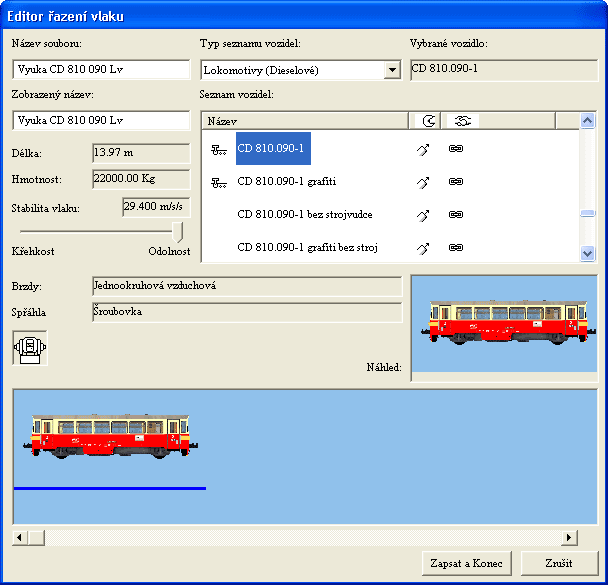The image size is (608, 585).
Task: Click the coupling icon in bez strojvudce row
Action: (x=455, y=214)
